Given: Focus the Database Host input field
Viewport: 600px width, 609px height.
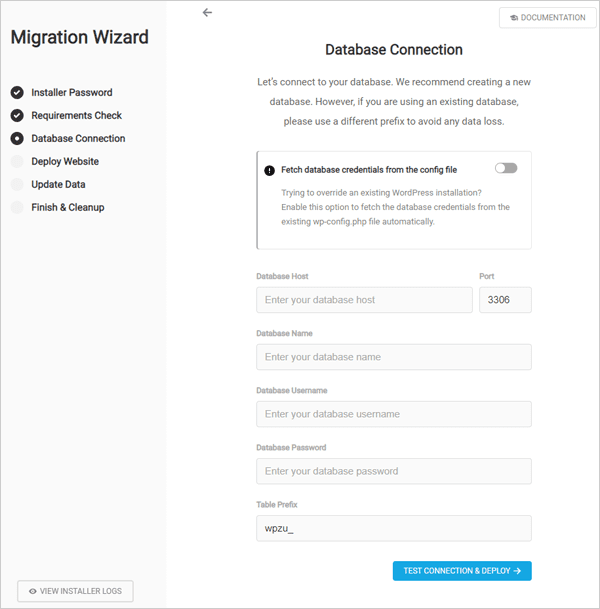Looking at the screenshot, I should (364, 300).
